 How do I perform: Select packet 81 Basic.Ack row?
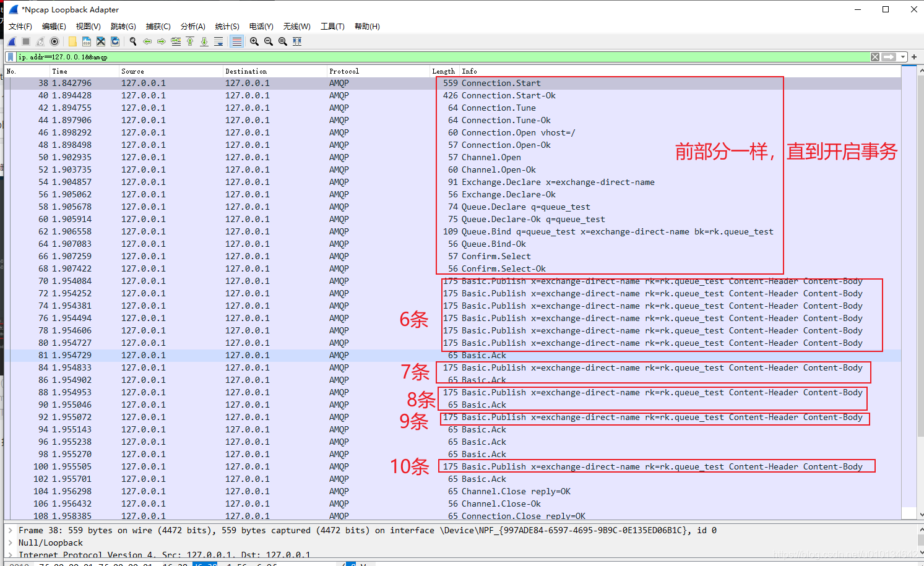(452, 355)
